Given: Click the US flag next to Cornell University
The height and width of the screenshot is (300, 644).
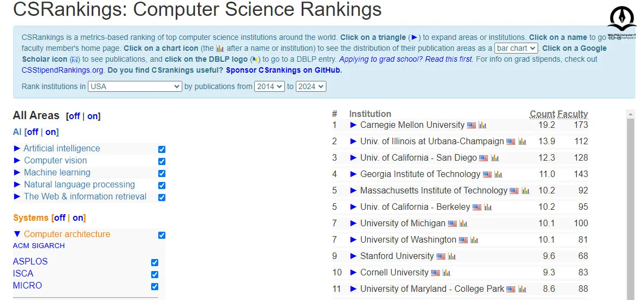Looking at the screenshot, I should click(436, 273).
